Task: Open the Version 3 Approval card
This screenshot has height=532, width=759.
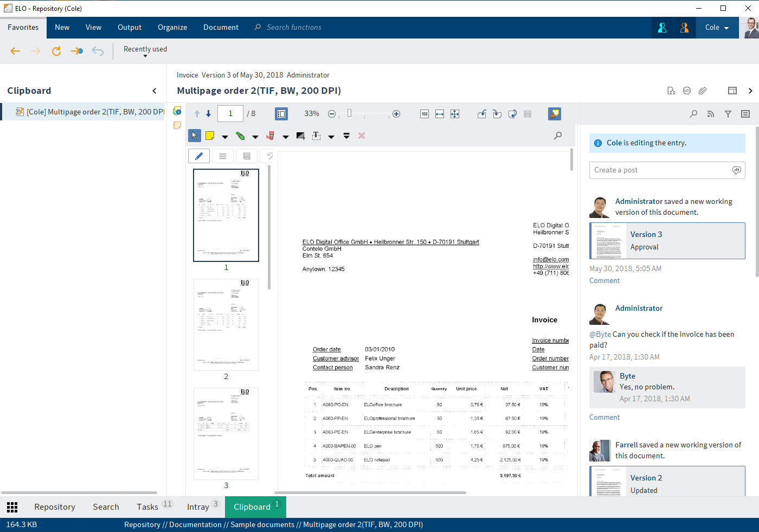Action: pos(667,241)
